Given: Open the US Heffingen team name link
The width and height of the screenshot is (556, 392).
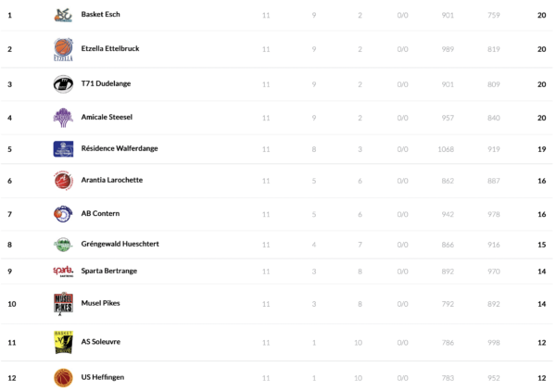Looking at the screenshot, I should [x=104, y=377].
